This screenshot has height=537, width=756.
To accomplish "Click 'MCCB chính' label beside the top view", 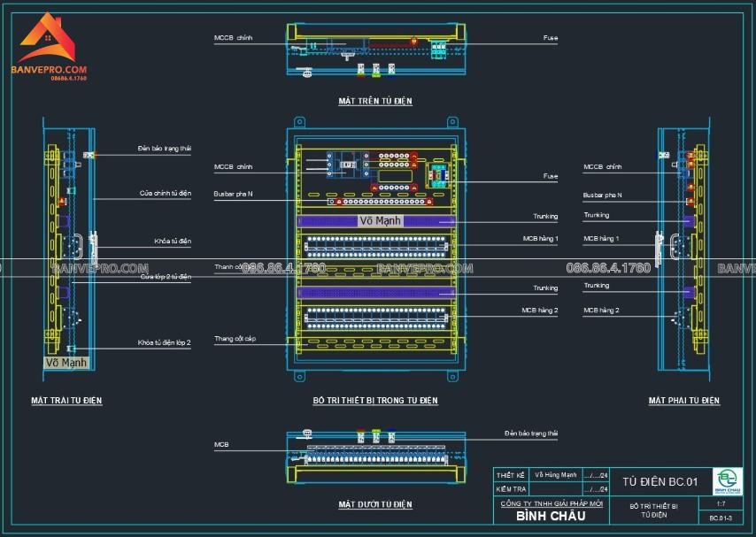I will [x=233, y=38].
